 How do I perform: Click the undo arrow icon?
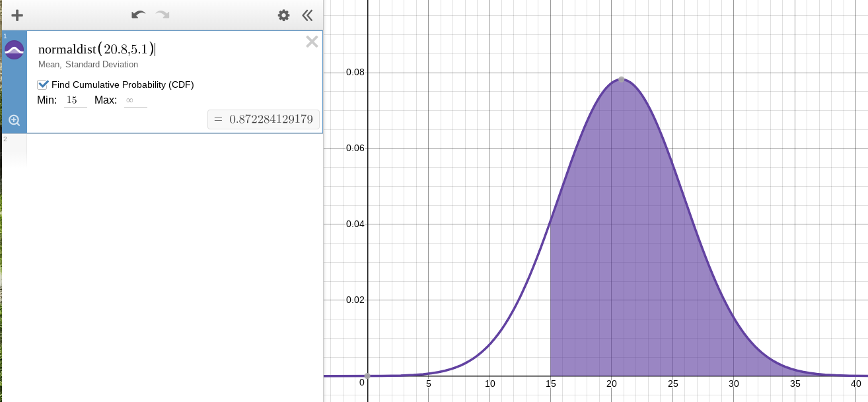(x=137, y=15)
